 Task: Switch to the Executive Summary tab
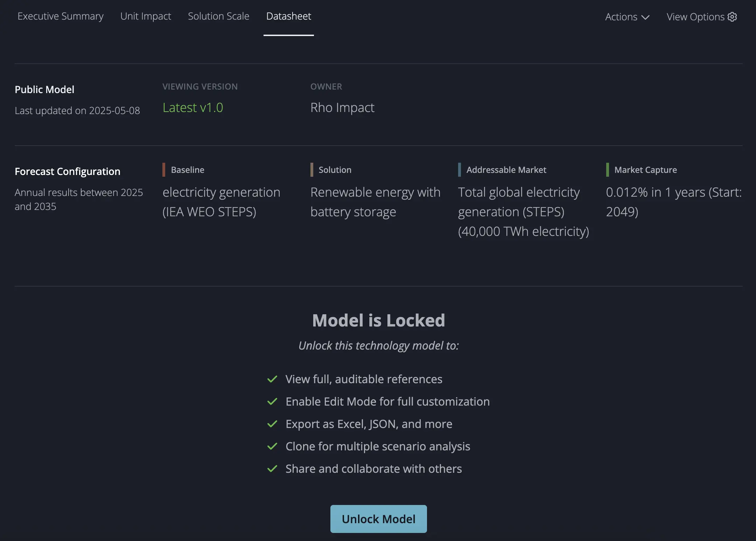[x=61, y=16]
